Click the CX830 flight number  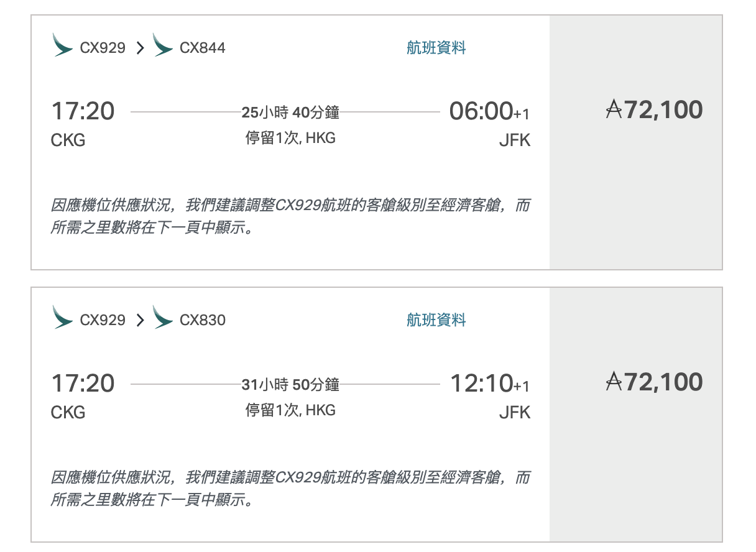pyautogui.click(x=203, y=320)
